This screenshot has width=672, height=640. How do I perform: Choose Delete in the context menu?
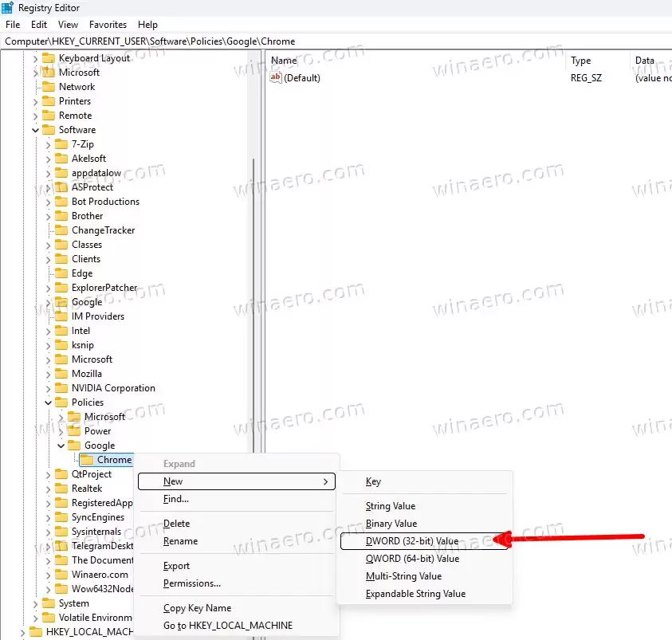(x=237, y=524)
